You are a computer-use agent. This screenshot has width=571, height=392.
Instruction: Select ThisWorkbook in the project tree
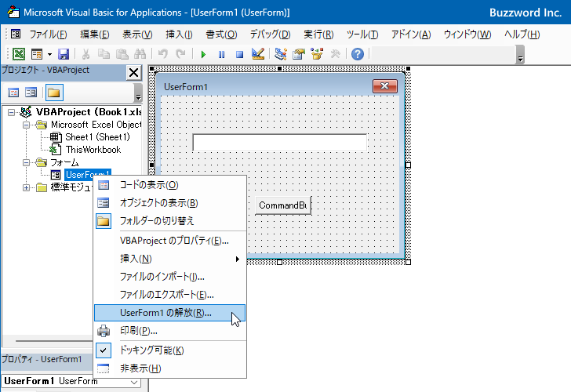click(x=93, y=150)
